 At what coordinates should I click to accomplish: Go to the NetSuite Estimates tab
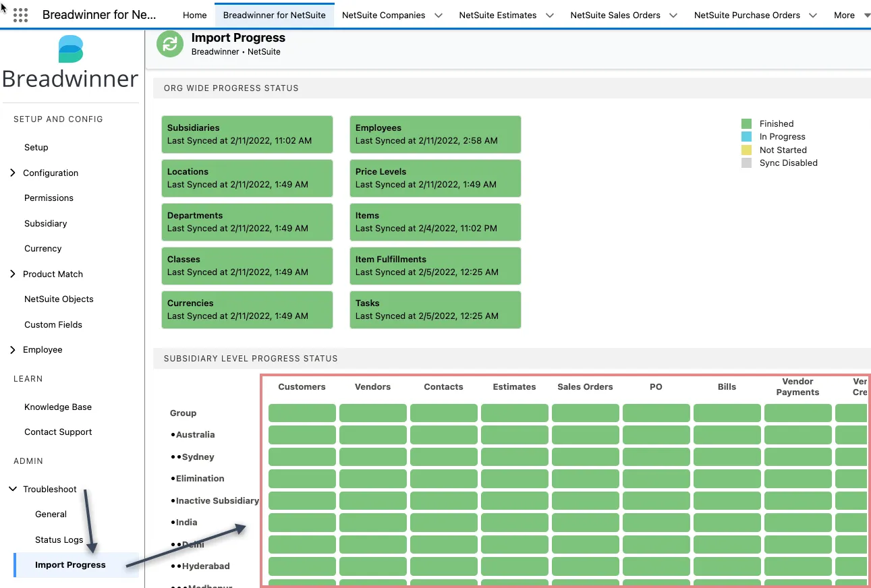498,15
